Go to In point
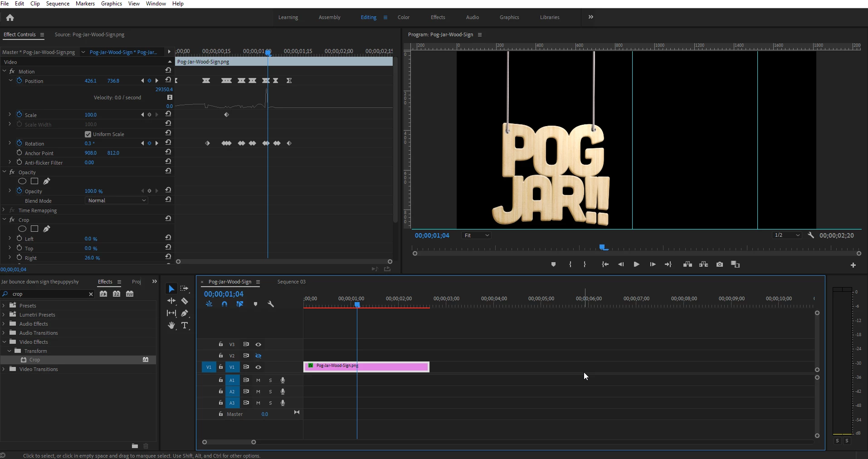Viewport: 868px width, 459px height. [605, 264]
